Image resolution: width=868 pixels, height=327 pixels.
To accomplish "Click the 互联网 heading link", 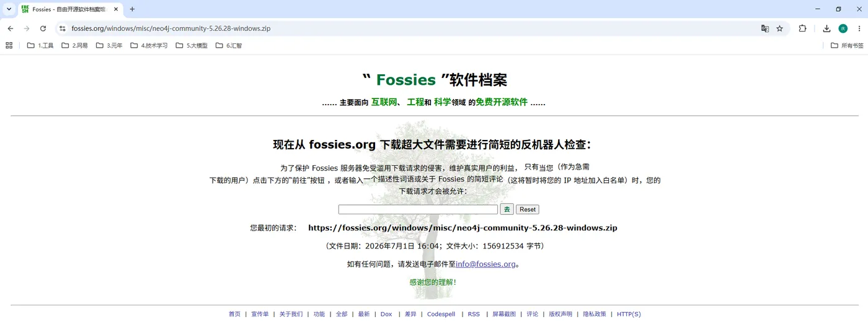I will 384,102.
